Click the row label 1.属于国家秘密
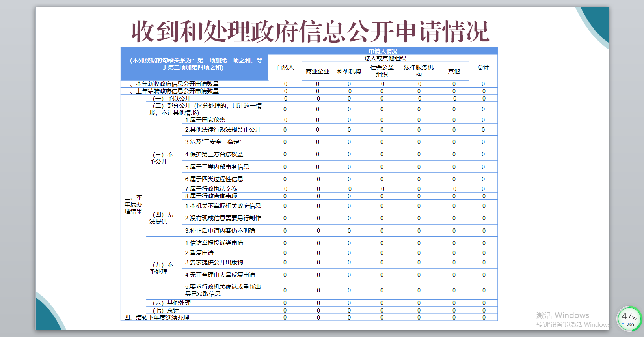 coord(205,120)
